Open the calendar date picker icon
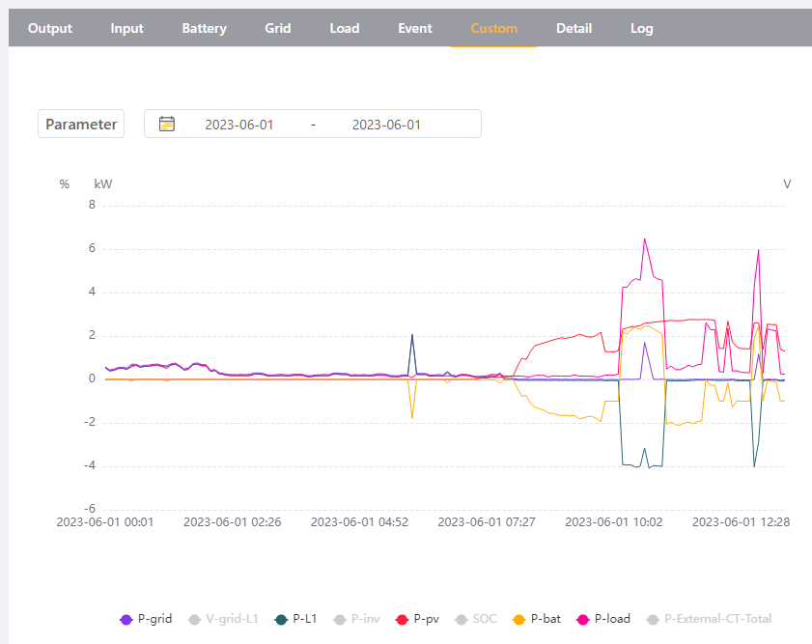 (167, 124)
